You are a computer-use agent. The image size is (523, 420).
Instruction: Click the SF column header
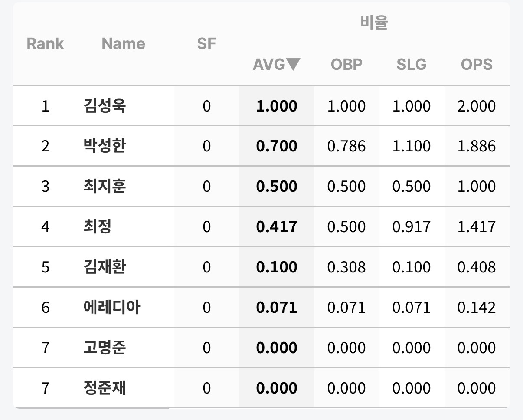coord(206,44)
